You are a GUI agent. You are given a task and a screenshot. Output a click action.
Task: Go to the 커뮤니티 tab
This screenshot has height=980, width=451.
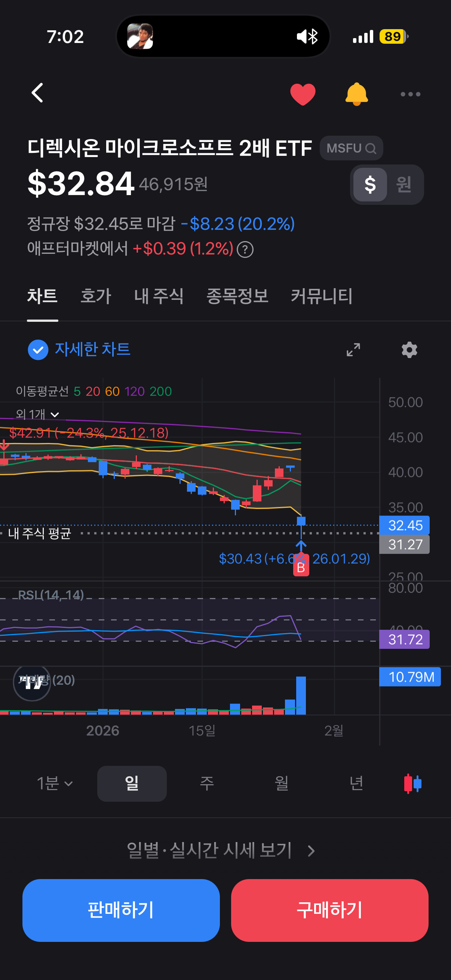[x=322, y=296]
